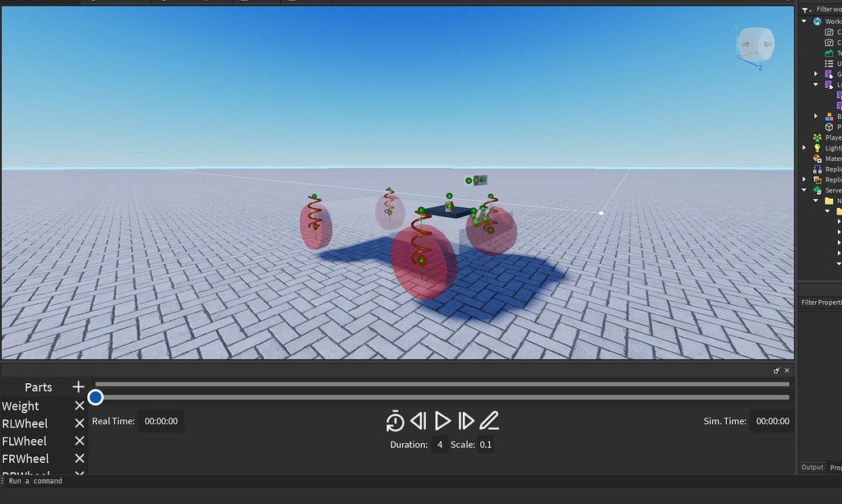
Task: Click the Duration value field
Action: pos(439,444)
